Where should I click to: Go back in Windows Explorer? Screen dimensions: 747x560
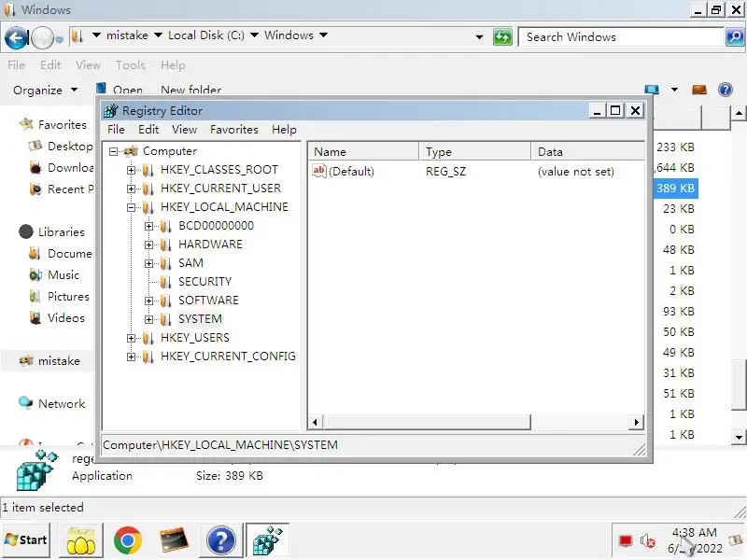(x=16, y=37)
